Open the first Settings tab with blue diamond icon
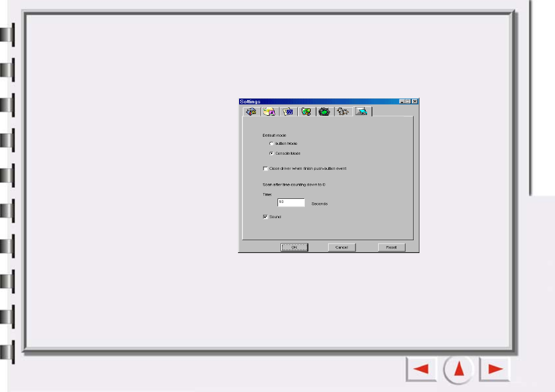This screenshot has height=392, width=555. pyautogui.click(x=251, y=112)
